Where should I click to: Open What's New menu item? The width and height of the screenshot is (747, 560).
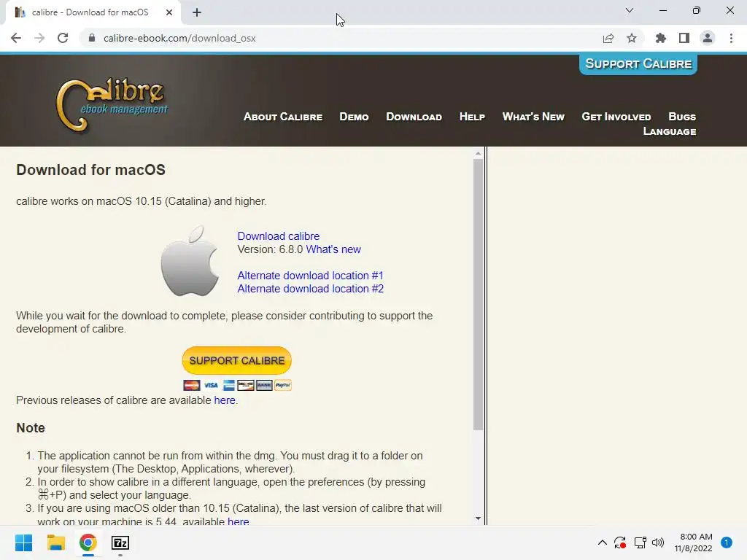click(x=533, y=117)
